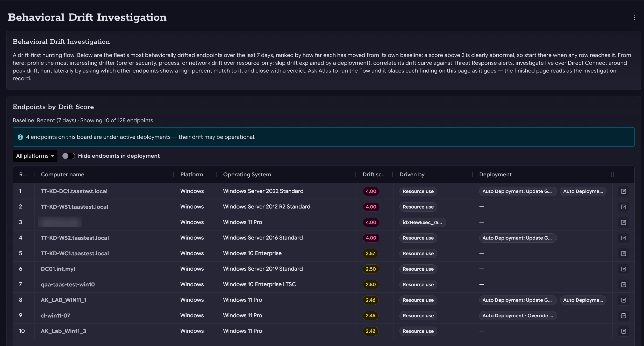This screenshot has width=644, height=346.
Task: Open row action icon for qaa-taas-test-win10
Action: [x=623, y=285]
